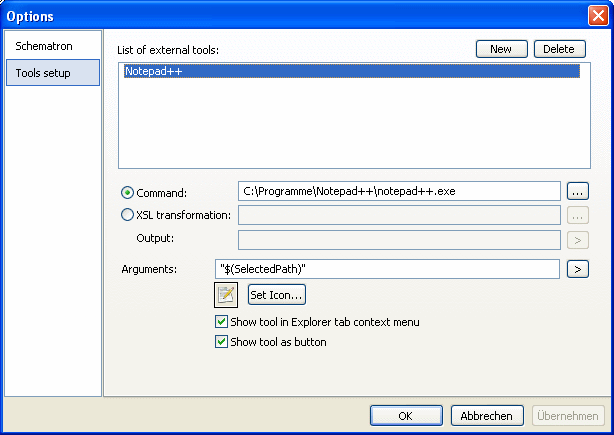Cancel with the Abbrechen button
Image resolution: width=614 pixels, height=435 pixels.
pos(487,416)
